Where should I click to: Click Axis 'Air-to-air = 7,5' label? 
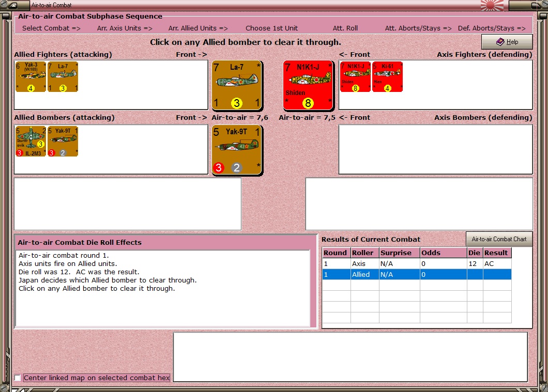pyautogui.click(x=307, y=118)
